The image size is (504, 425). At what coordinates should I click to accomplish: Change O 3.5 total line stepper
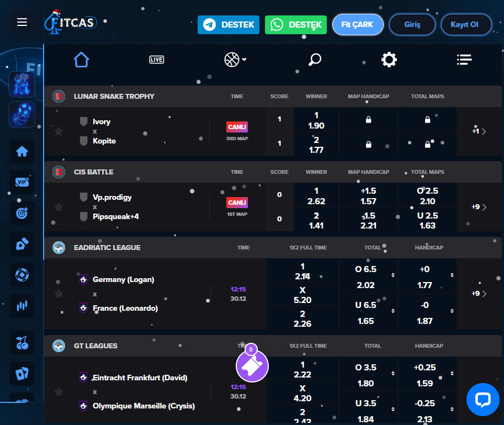click(x=393, y=373)
